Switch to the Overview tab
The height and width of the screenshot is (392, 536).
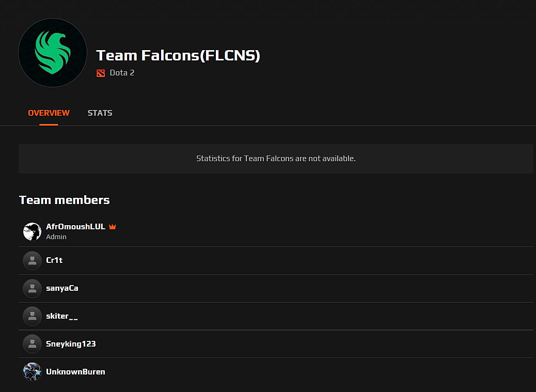(49, 113)
